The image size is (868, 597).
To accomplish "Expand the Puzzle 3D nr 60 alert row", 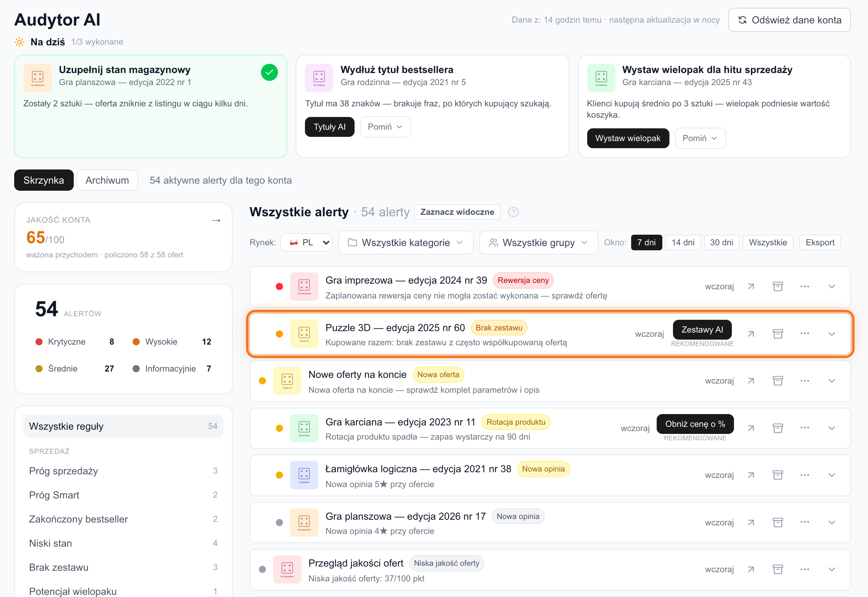I will (831, 334).
